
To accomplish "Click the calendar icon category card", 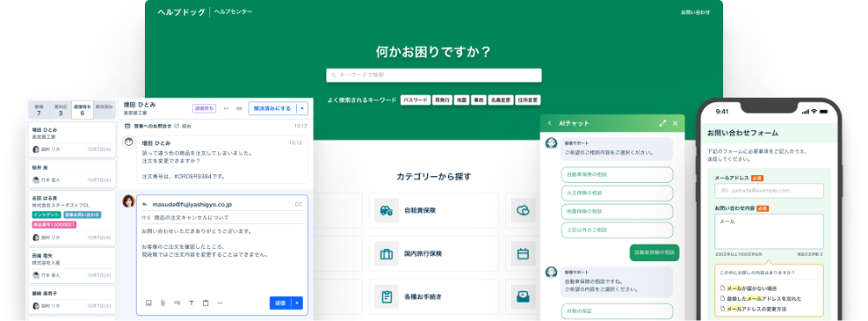I will pyautogui.click(x=523, y=254).
